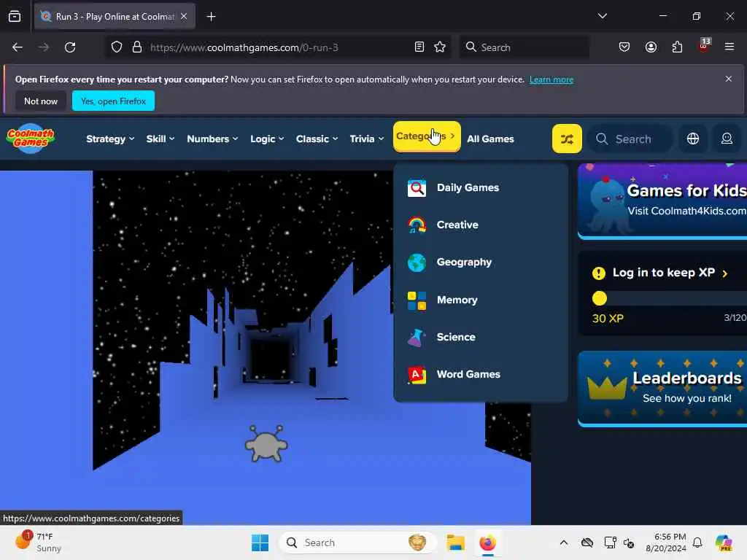The height and width of the screenshot is (560, 747).
Task: Close the Run 3 tab
Action: 184,16
